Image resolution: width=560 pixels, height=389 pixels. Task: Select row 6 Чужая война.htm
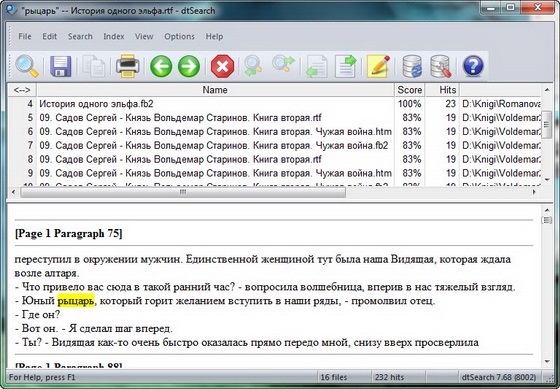tap(215, 132)
